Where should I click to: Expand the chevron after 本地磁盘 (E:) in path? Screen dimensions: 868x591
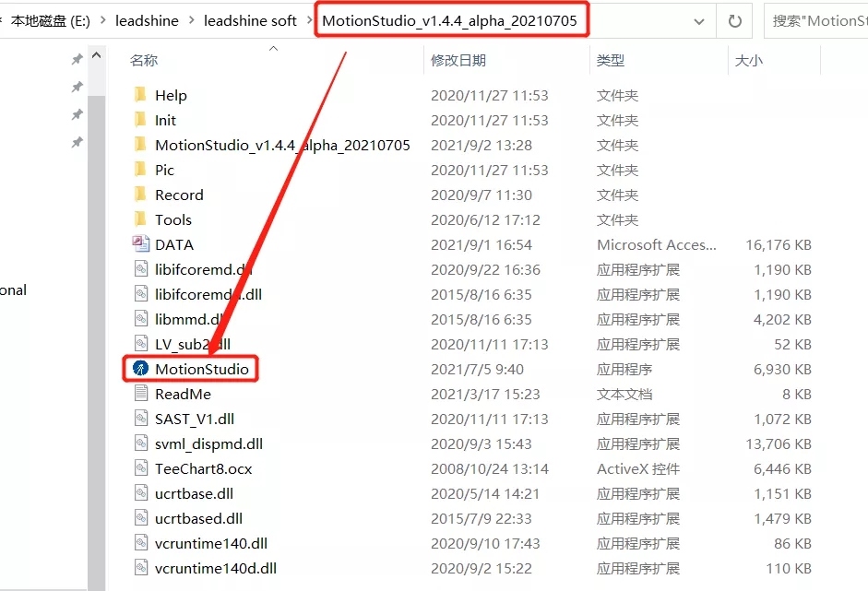pos(103,20)
